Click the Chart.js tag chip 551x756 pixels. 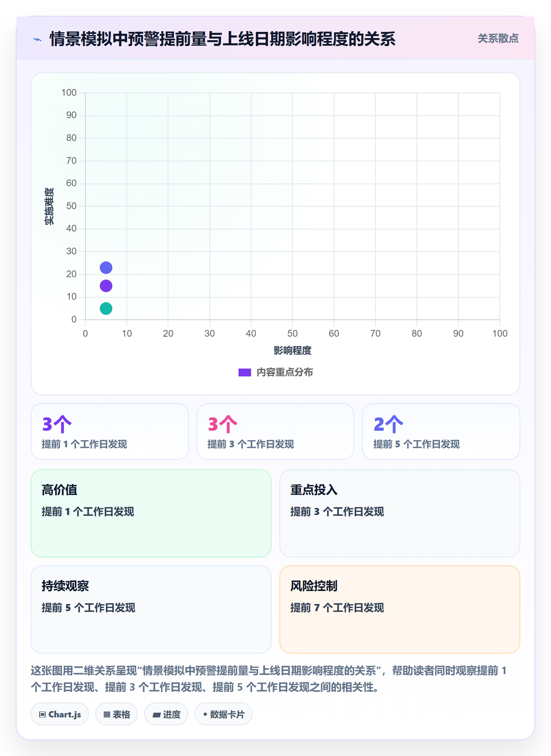point(60,714)
